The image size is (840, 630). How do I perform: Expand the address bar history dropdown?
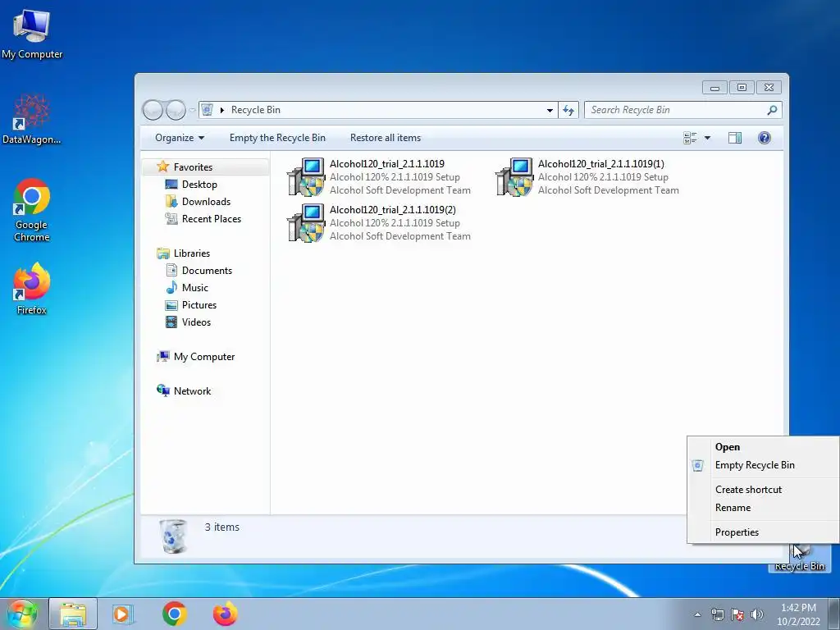click(550, 110)
